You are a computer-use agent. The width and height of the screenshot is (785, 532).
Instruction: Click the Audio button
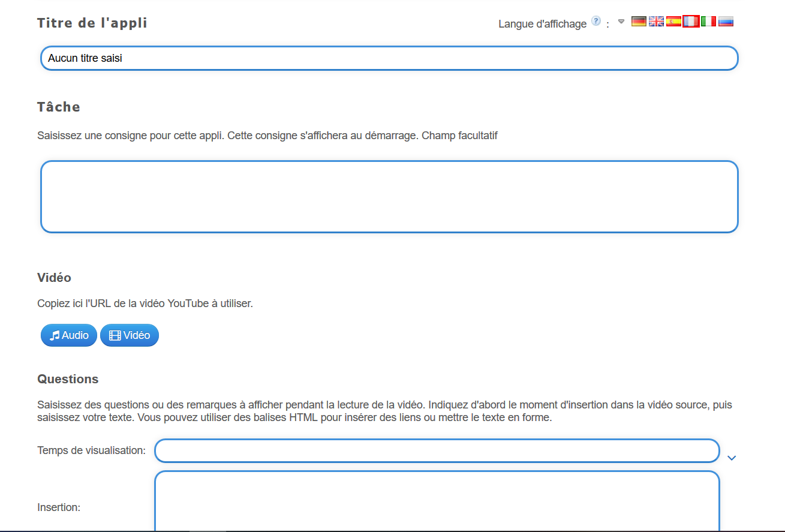69,335
